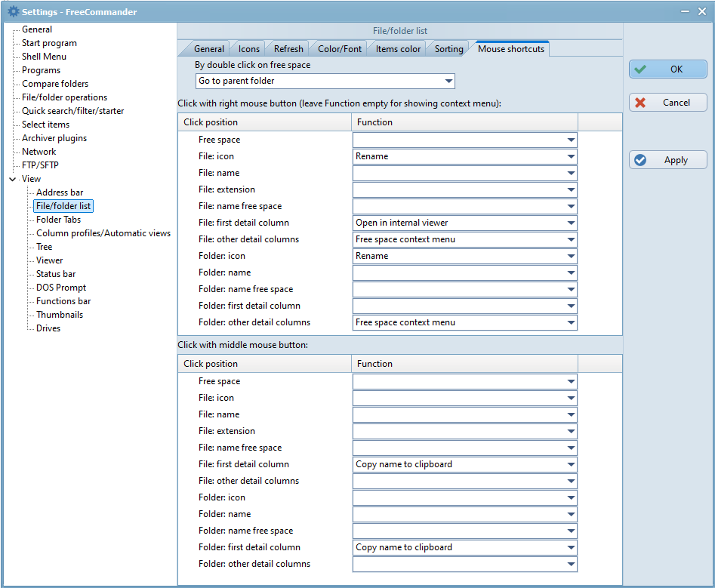The height and width of the screenshot is (588, 715).
Task: Select Address bar under View
Action: point(60,192)
